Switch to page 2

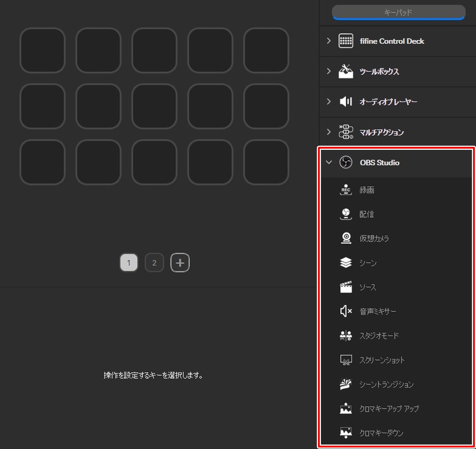pos(154,263)
